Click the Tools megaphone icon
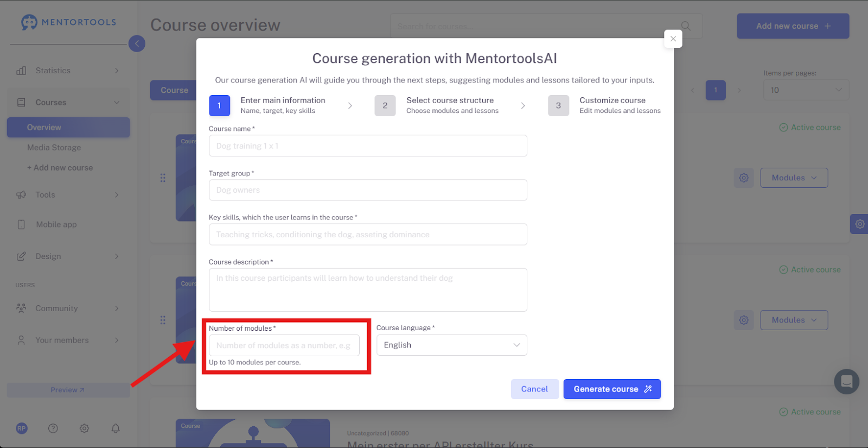The image size is (868, 448). coord(21,195)
